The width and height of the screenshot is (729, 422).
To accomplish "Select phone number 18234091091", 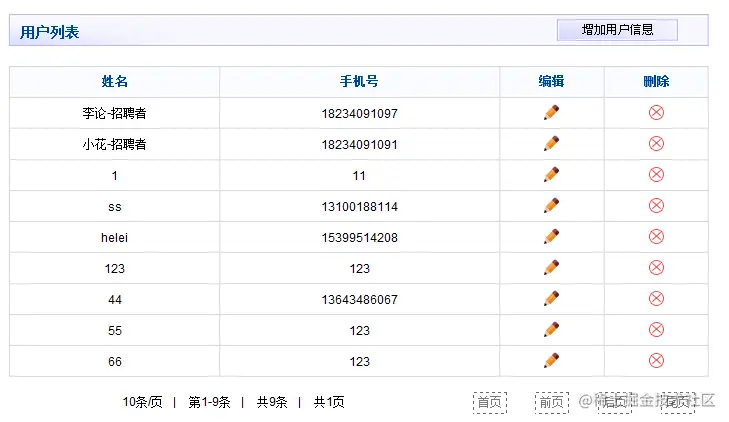I will coord(359,145).
